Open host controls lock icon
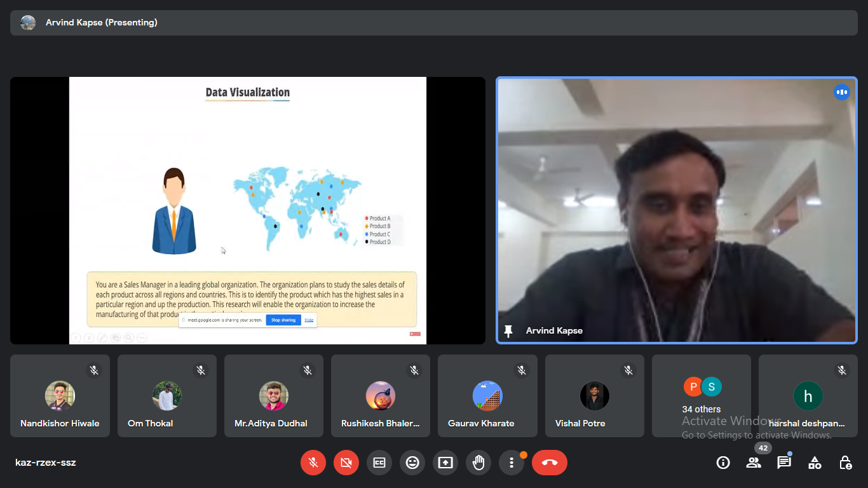The width and height of the screenshot is (868, 488). tap(845, 463)
